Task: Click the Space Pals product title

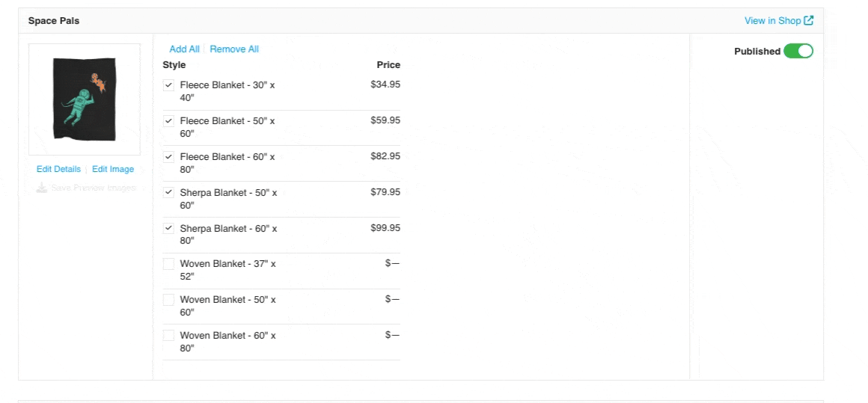Action: tap(54, 21)
